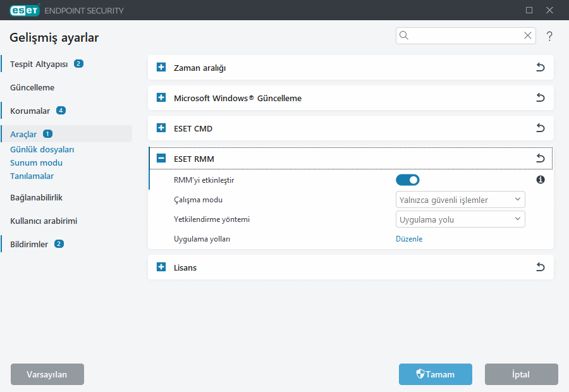The height and width of the screenshot is (392, 569).
Task: Open the Çalışma modu dropdown
Action: tap(460, 199)
